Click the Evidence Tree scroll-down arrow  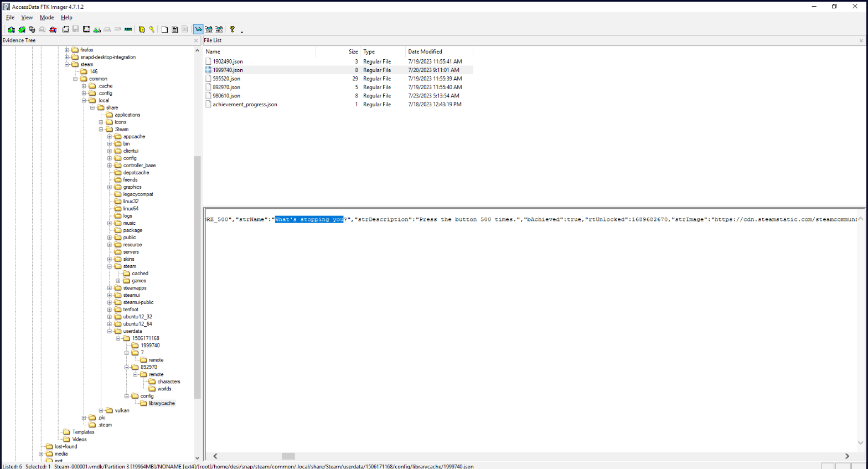(x=197, y=458)
